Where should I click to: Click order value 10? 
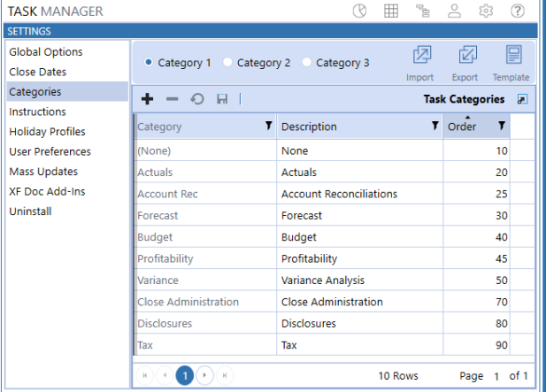point(477,150)
